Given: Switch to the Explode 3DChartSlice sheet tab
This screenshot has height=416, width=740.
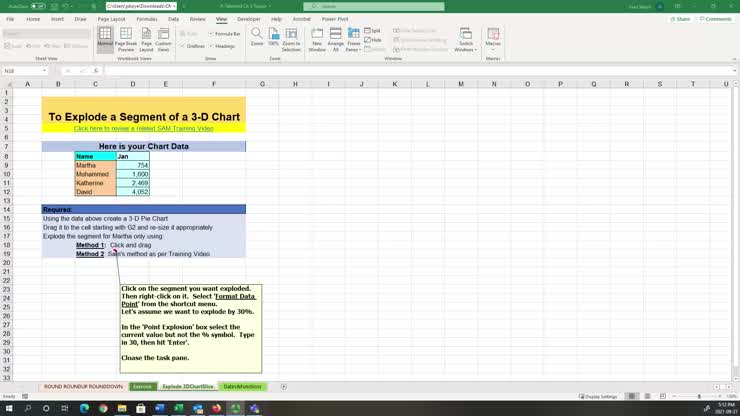Looking at the screenshot, I should click(x=187, y=386).
